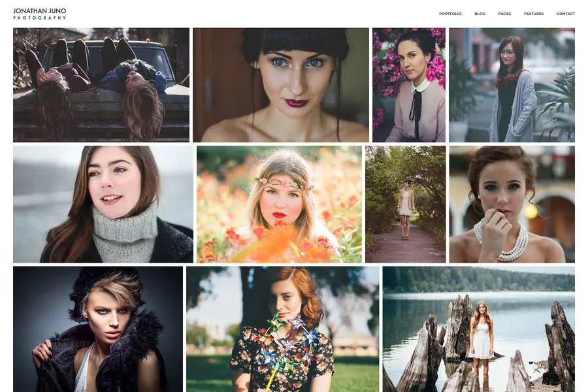Open the Portfolio menu

(x=450, y=14)
